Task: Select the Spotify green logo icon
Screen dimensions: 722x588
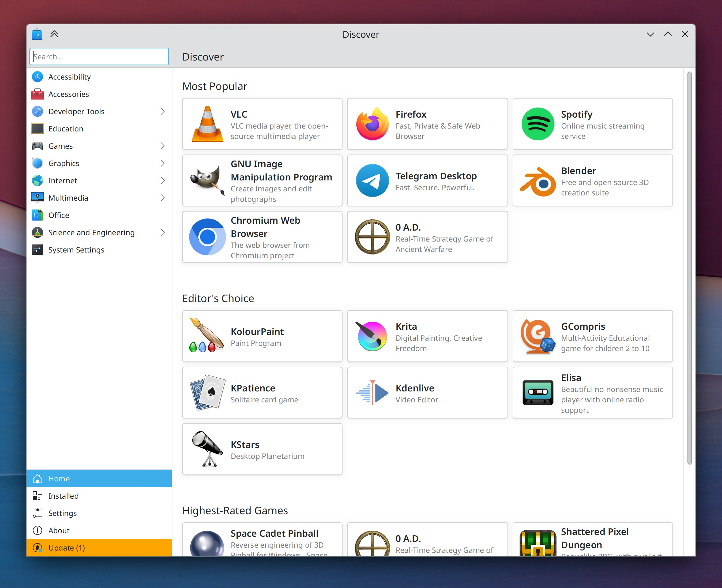Action: coord(537,124)
